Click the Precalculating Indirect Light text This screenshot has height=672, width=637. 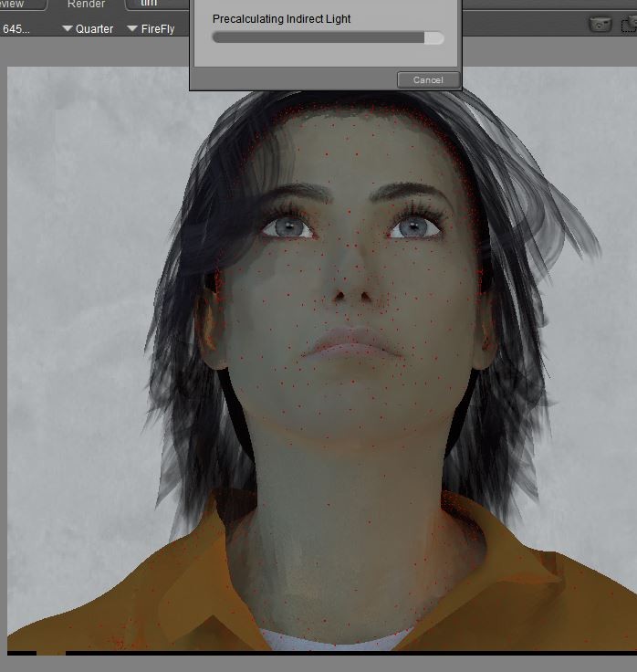281,18
